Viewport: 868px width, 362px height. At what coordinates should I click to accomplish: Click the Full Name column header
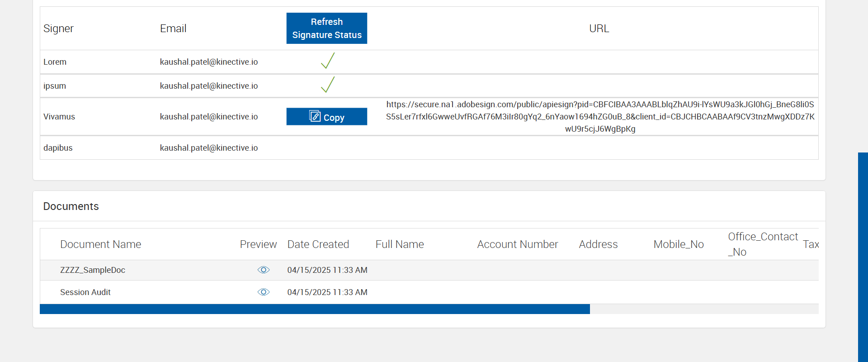click(399, 244)
